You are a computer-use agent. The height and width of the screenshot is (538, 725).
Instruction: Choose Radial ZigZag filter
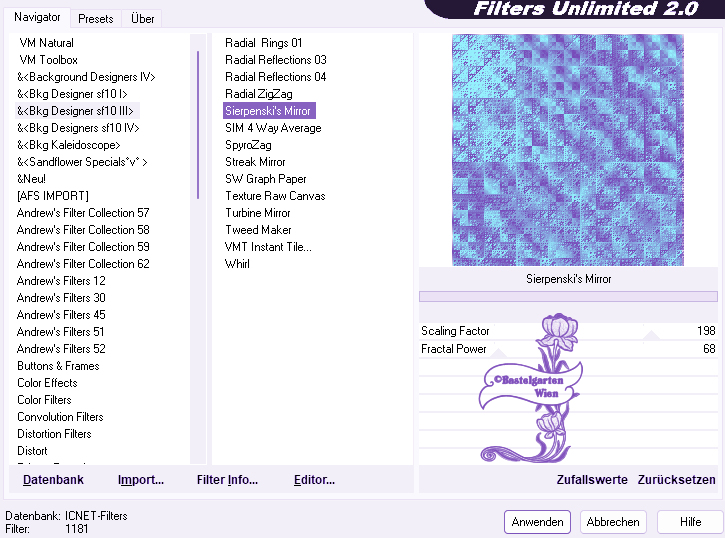pyautogui.click(x=258, y=94)
